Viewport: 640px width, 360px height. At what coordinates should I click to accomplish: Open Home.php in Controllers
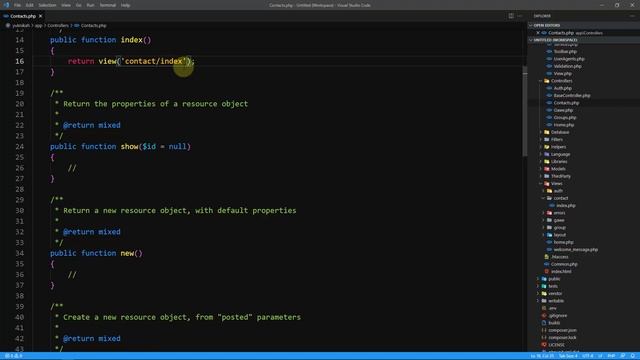[564, 125]
